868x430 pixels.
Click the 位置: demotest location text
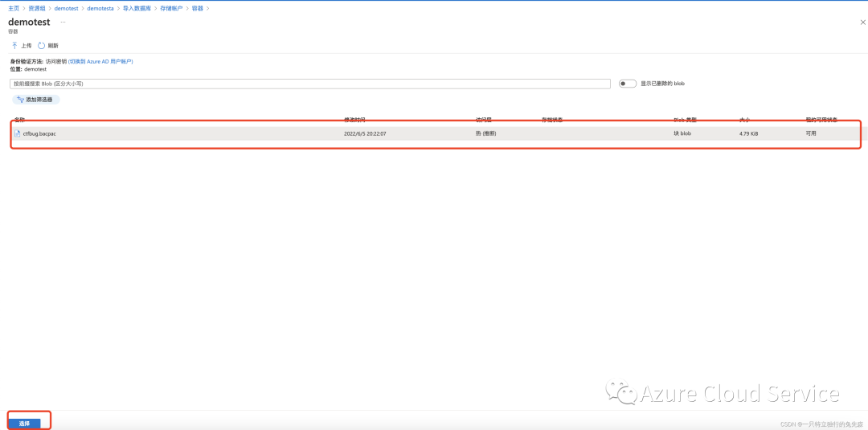pyautogui.click(x=28, y=69)
